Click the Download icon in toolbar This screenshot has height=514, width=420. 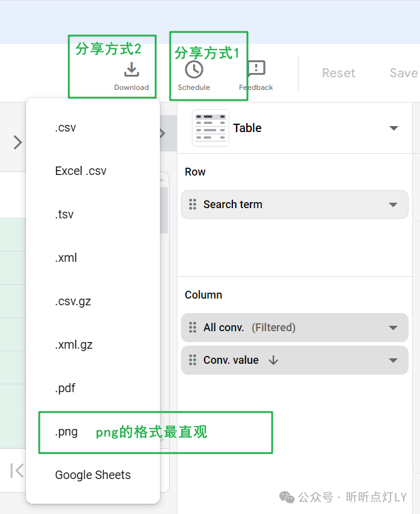coord(132,71)
